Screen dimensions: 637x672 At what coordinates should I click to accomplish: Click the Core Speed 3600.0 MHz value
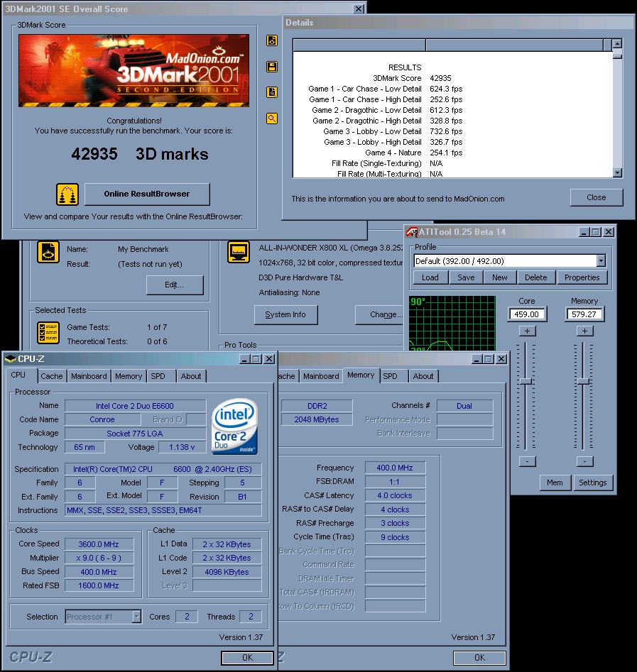click(99, 544)
